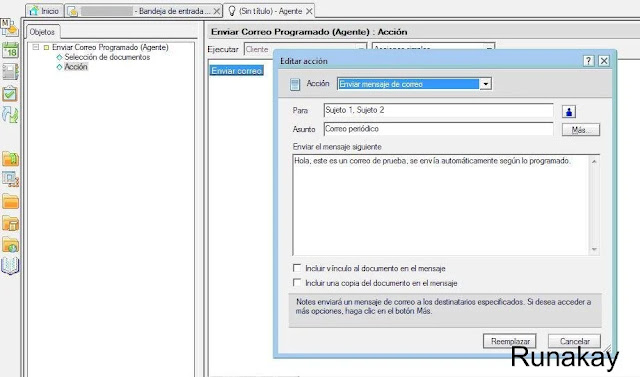The height and width of the screenshot is (377, 640).
Task: Click the square icon beside Enviar Correo Programado
Action: click(46, 47)
